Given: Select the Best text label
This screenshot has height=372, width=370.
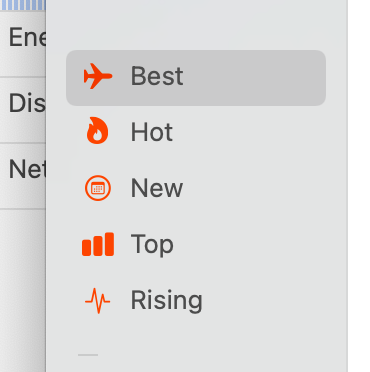Looking at the screenshot, I should [x=157, y=76].
